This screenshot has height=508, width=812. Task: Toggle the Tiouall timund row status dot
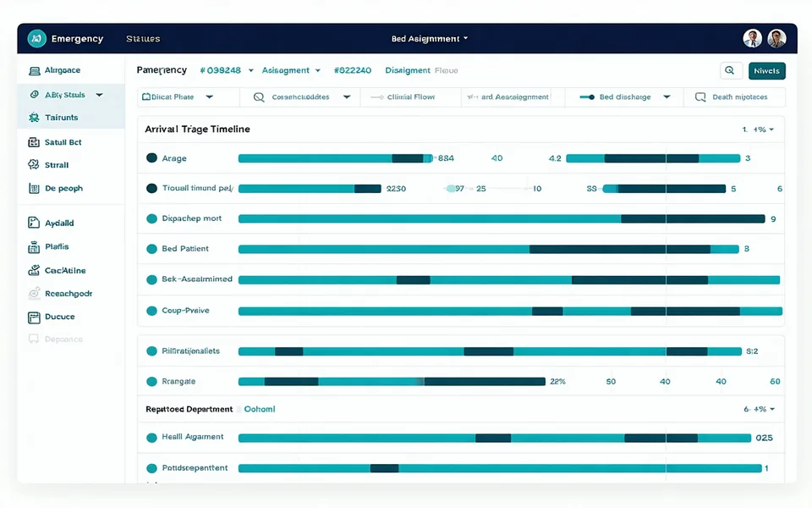[151, 188]
